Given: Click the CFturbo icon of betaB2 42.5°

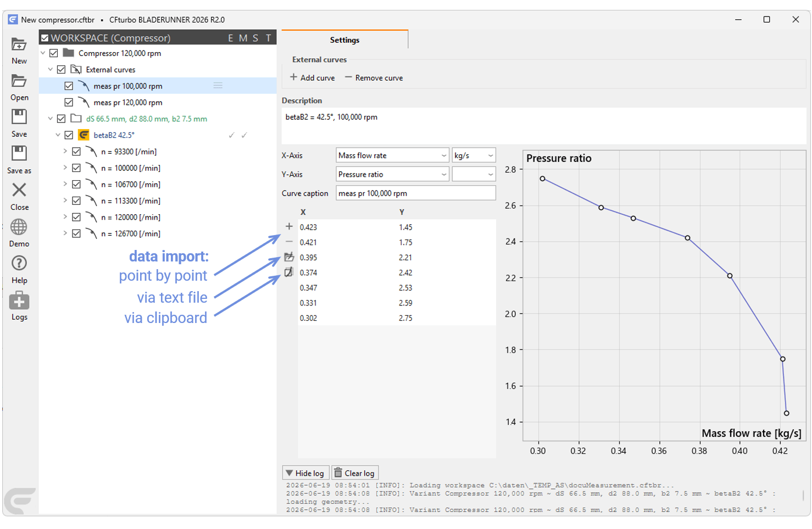Looking at the screenshot, I should (x=84, y=135).
